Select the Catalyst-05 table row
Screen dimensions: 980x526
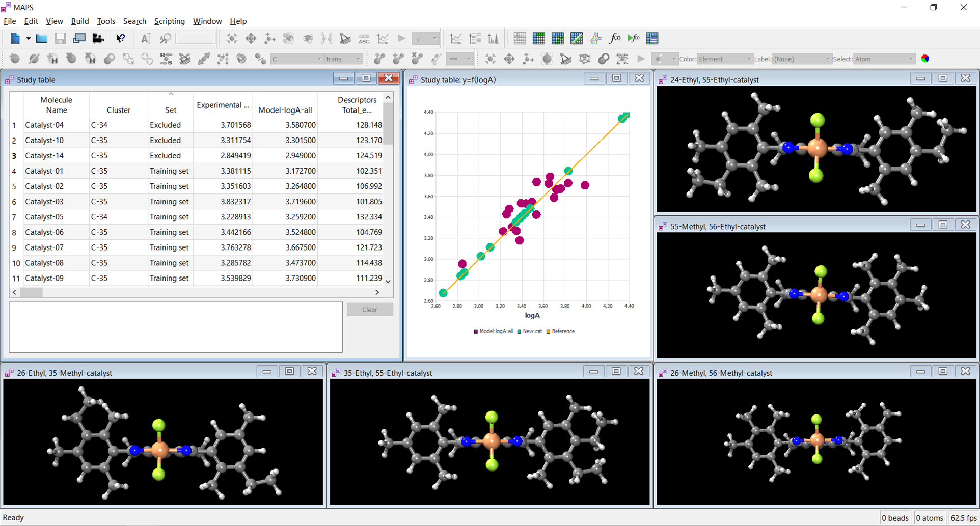pos(202,217)
